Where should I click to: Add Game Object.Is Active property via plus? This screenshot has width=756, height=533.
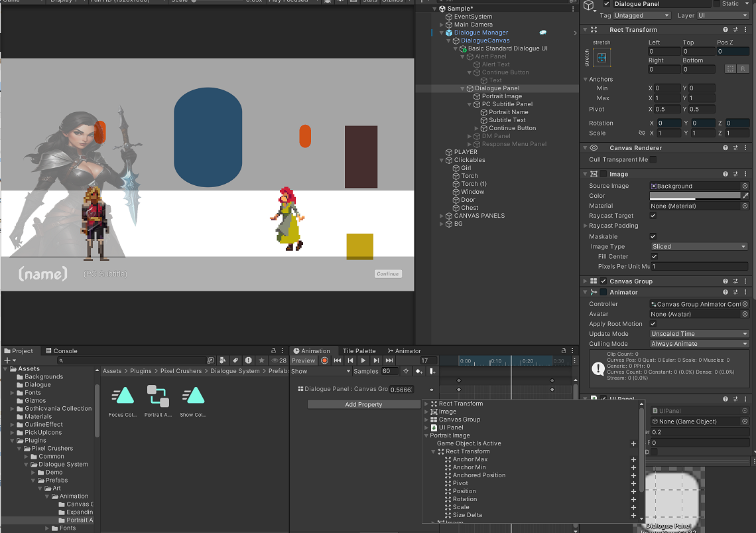[633, 443]
